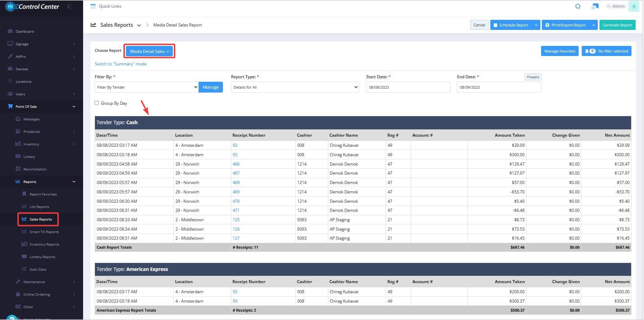The width and height of the screenshot is (644, 320).
Task: Click the Cancel button
Action: pyautogui.click(x=479, y=25)
